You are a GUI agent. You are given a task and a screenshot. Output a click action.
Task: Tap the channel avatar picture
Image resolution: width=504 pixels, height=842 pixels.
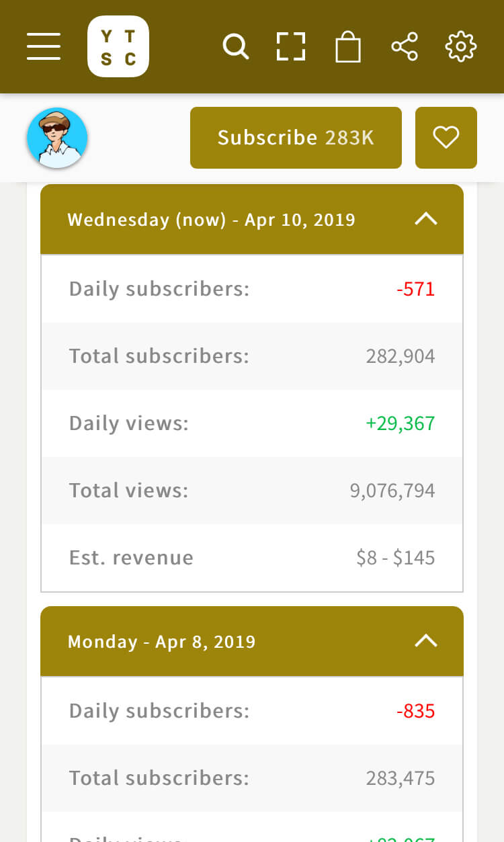pyautogui.click(x=57, y=138)
